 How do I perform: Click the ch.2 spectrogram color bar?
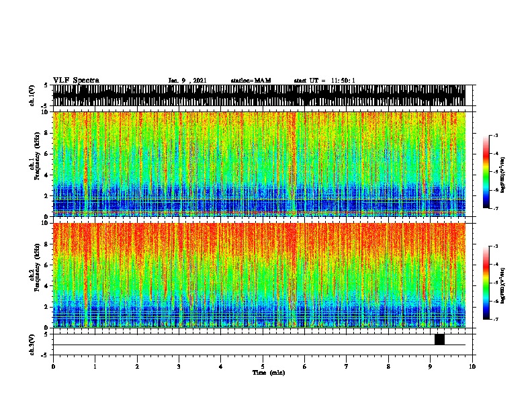pos(486,283)
